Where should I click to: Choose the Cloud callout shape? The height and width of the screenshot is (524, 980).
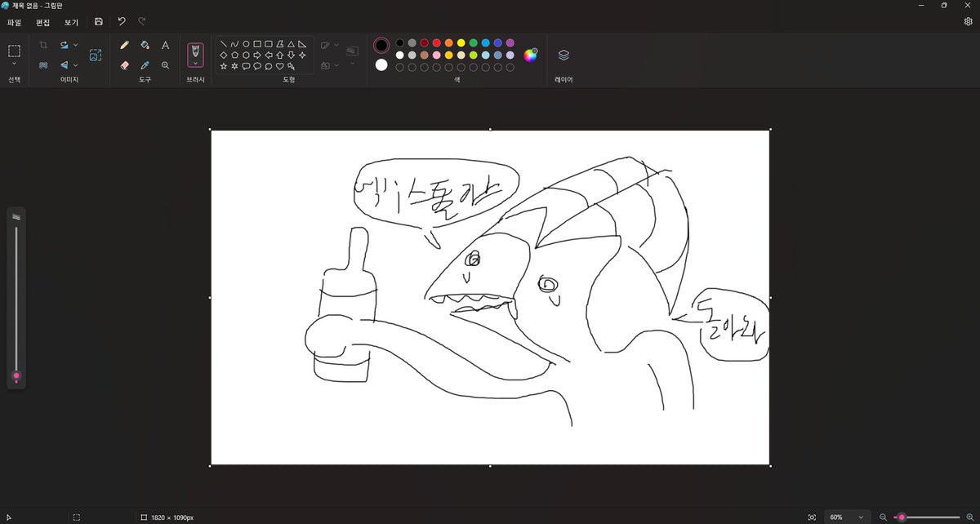click(x=268, y=66)
